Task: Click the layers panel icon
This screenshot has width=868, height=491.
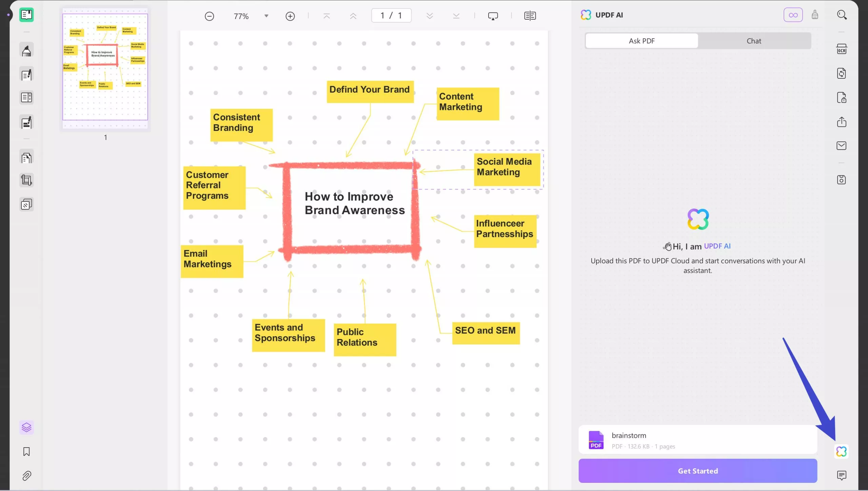Action: pos(26,427)
